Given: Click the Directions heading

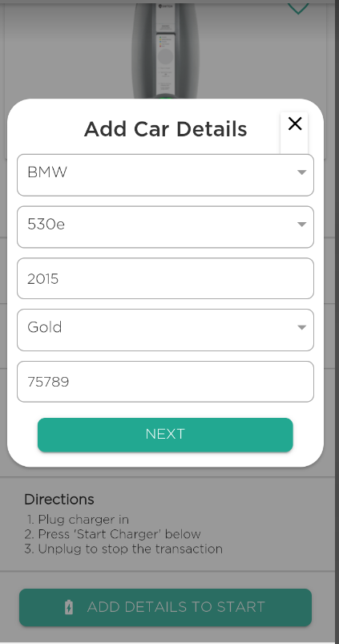Looking at the screenshot, I should (59, 500).
